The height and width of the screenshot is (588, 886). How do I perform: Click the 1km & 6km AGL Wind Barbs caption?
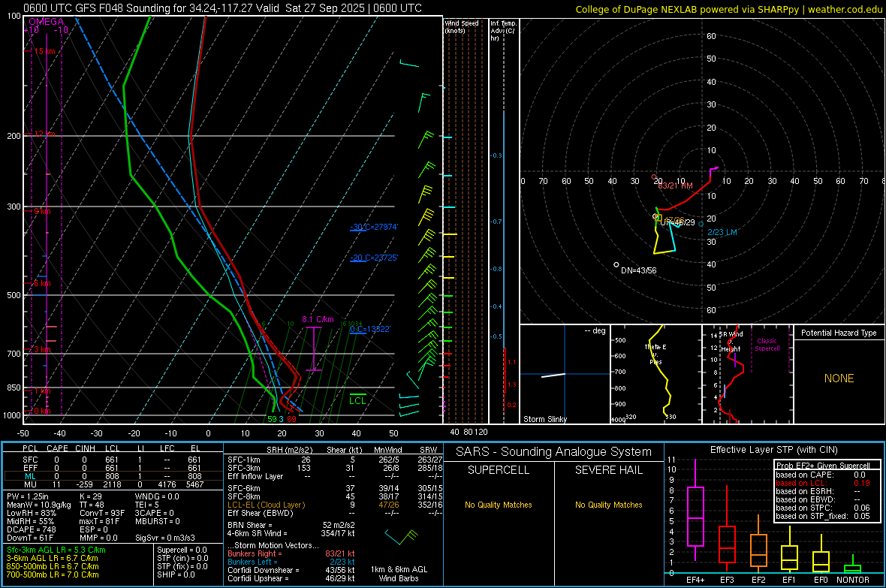click(x=399, y=574)
